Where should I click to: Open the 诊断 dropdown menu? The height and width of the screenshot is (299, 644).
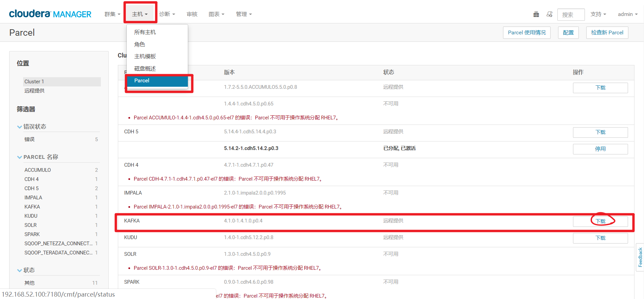(167, 14)
